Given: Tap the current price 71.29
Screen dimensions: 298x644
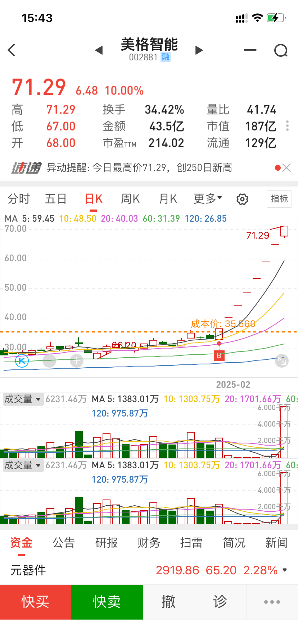Looking at the screenshot, I should tap(39, 87).
